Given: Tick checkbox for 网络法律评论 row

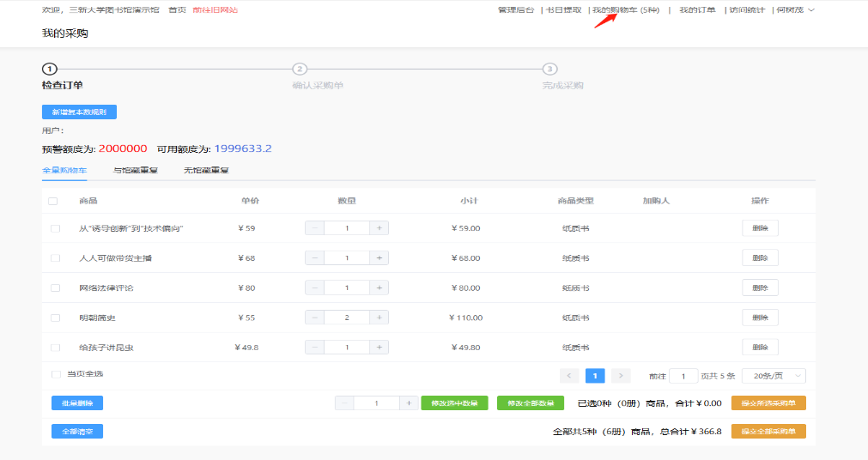Looking at the screenshot, I should (x=56, y=287).
